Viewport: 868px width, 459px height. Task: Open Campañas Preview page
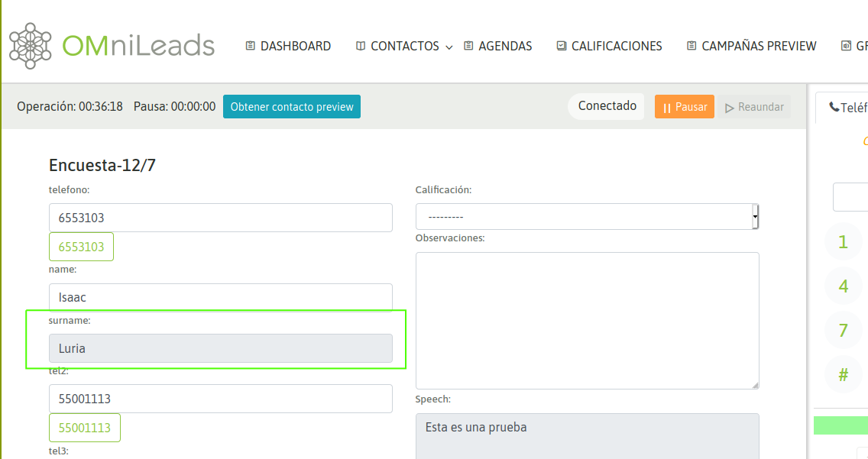pos(751,46)
